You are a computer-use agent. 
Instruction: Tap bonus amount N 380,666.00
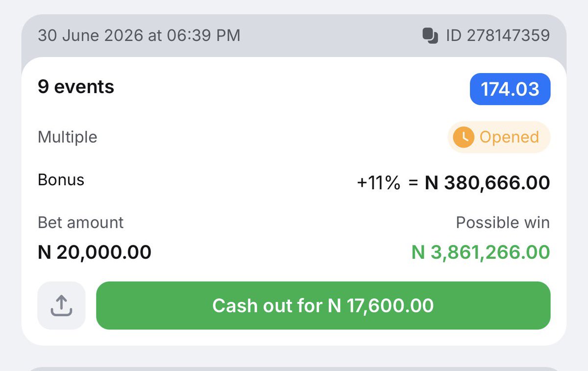click(x=487, y=183)
